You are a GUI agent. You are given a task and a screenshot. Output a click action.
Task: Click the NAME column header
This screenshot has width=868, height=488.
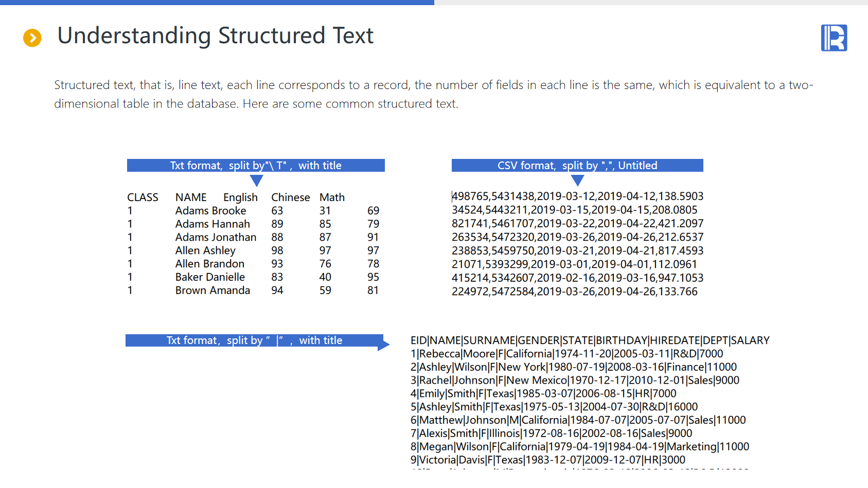click(x=190, y=197)
